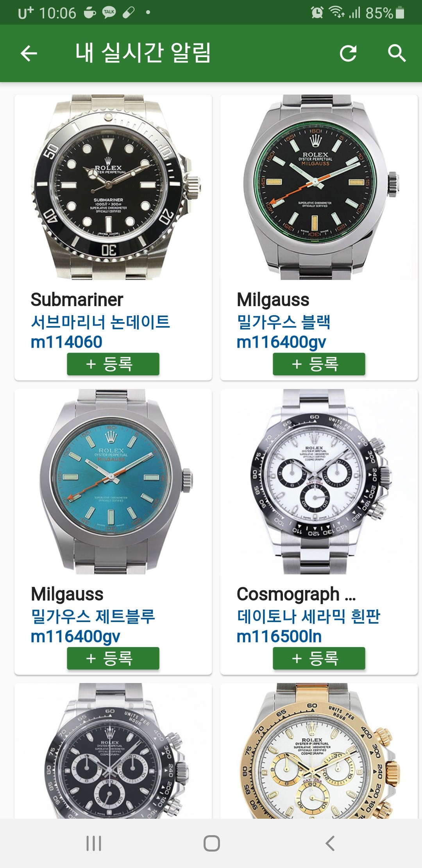Viewport: 422px width, 868px height.
Task: Open the blue dial Milgauss photo
Action: (113, 482)
